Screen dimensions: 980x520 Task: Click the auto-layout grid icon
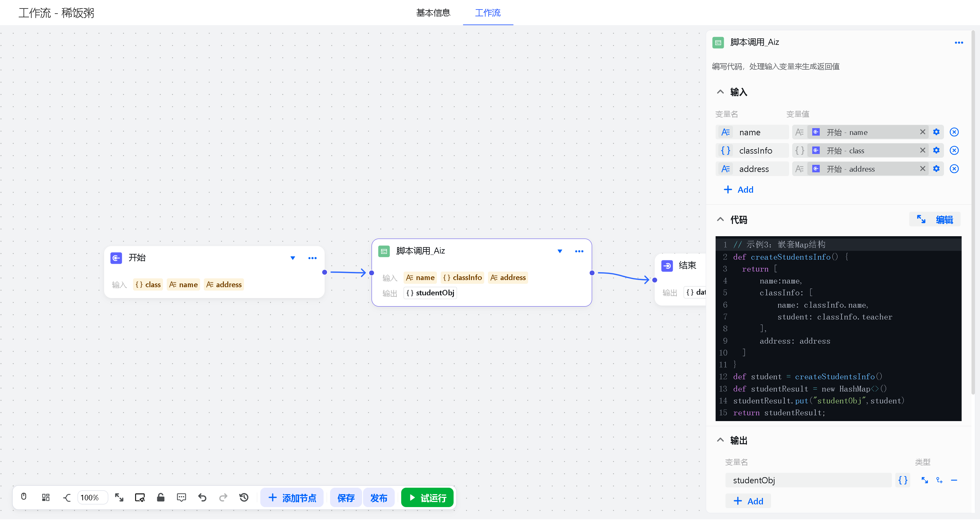[x=46, y=497]
